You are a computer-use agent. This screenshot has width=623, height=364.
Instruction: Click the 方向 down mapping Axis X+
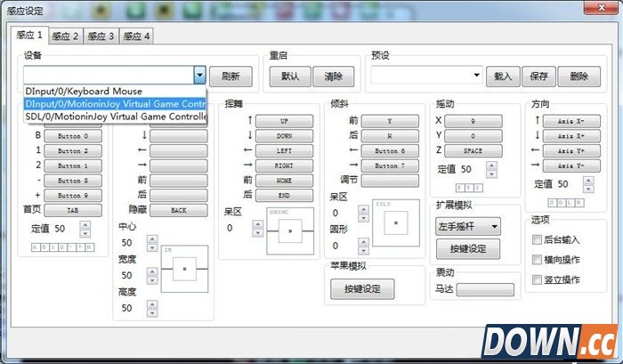(571, 136)
